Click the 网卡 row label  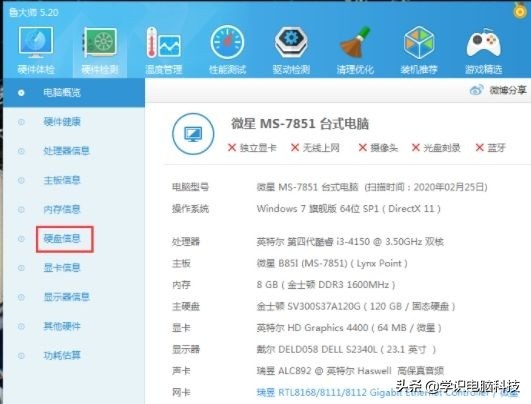click(181, 392)
